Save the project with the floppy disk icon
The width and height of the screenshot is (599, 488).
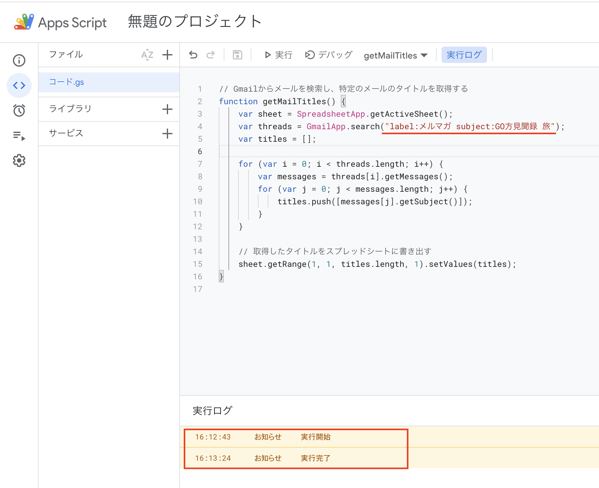[x=237, y=55]
